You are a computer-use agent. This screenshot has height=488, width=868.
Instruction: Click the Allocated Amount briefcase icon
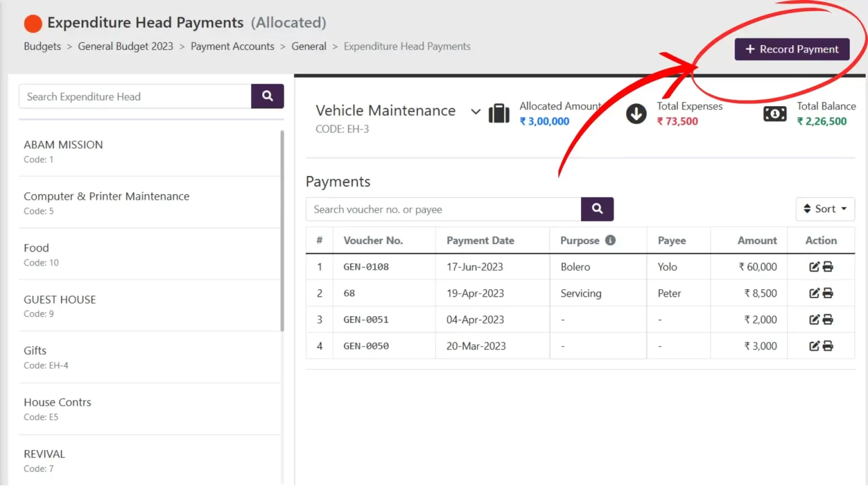499,114
